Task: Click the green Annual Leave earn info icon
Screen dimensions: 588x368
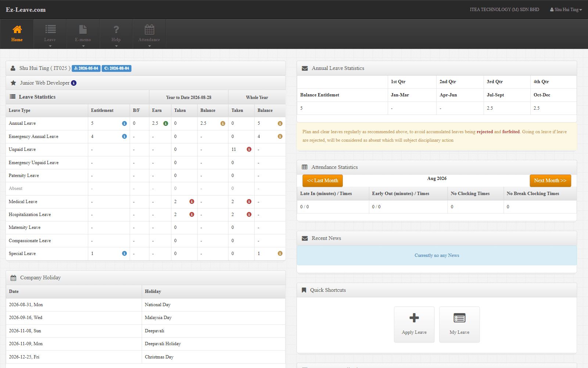Action: [x=166, y=124]
